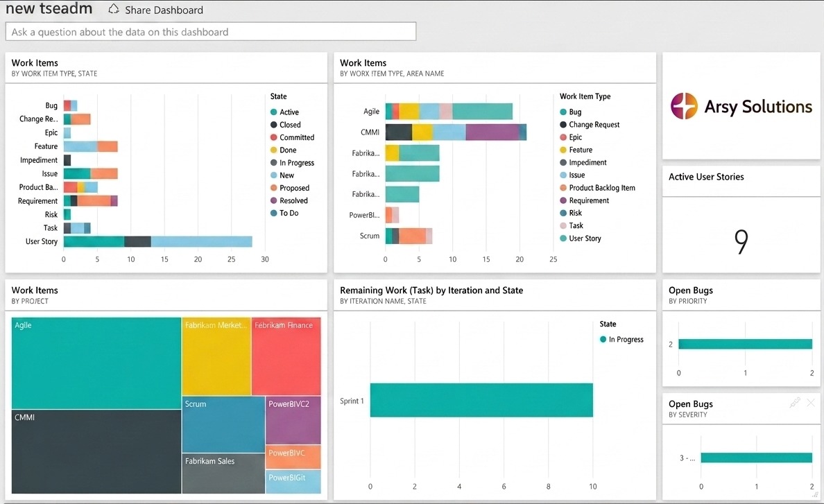Select User Story in Work Item Type legend
824x504 pixels.
point(581,238)
